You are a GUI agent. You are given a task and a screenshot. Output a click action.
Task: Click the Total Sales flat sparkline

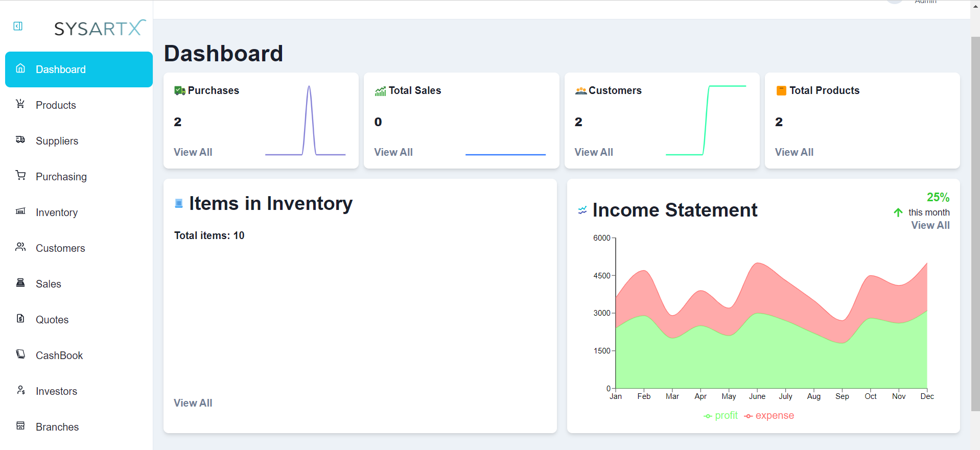506,154
